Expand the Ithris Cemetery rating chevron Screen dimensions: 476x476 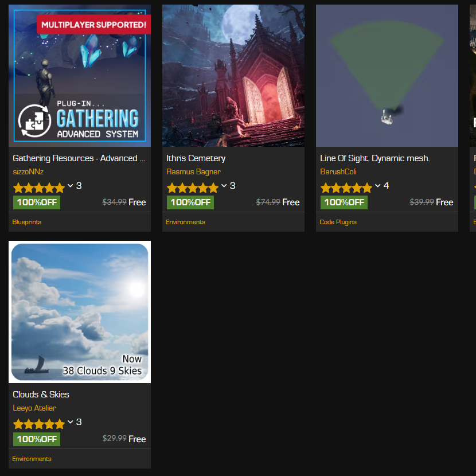point(224,186)
